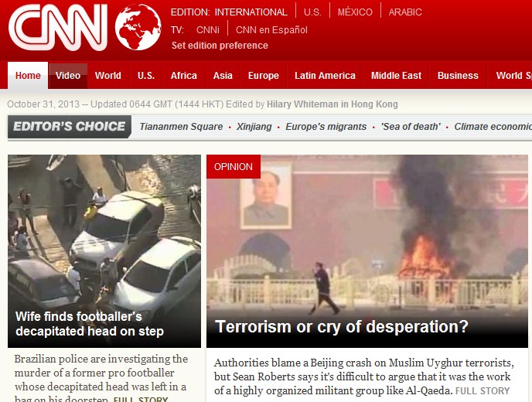Open the Europe navigation item
Image resolution: width=532 pixels, height=402 pixels.
coord(263,75)
